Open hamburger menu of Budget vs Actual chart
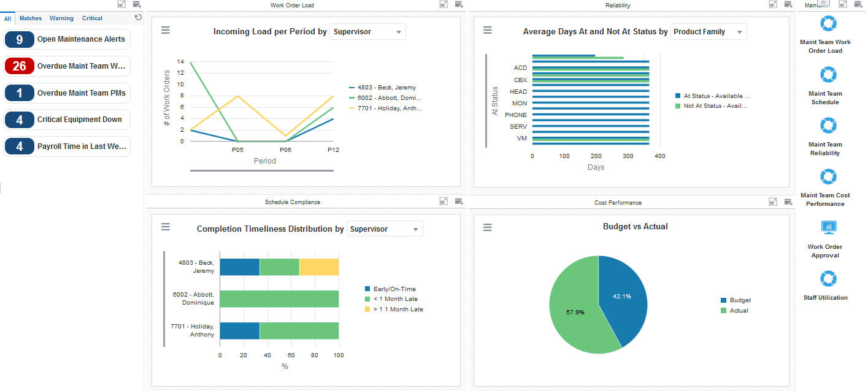Viewport: 868px width, 391px height. [488, 227]
